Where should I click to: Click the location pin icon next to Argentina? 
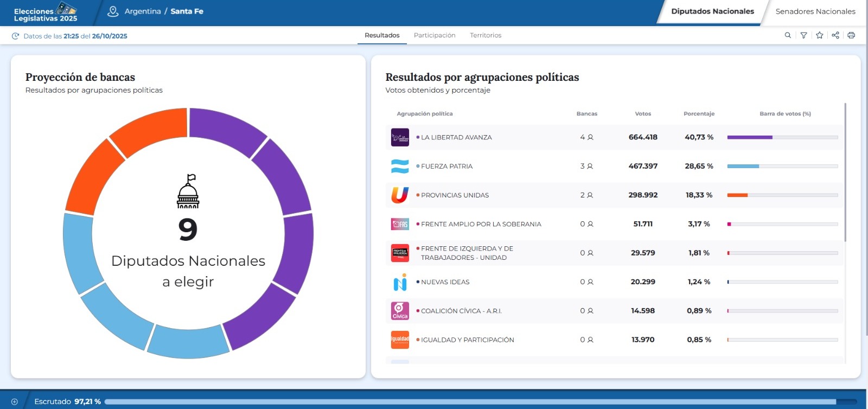[113, 11]
